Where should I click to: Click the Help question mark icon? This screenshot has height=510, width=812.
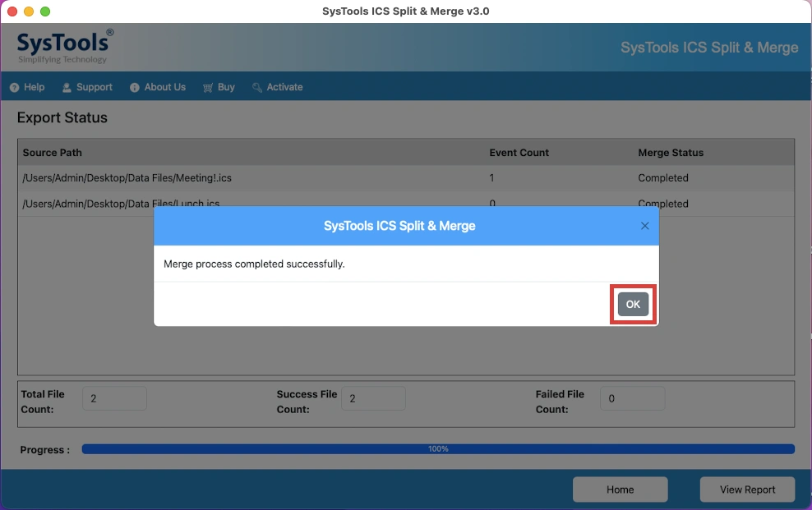[x=15, y=87]
